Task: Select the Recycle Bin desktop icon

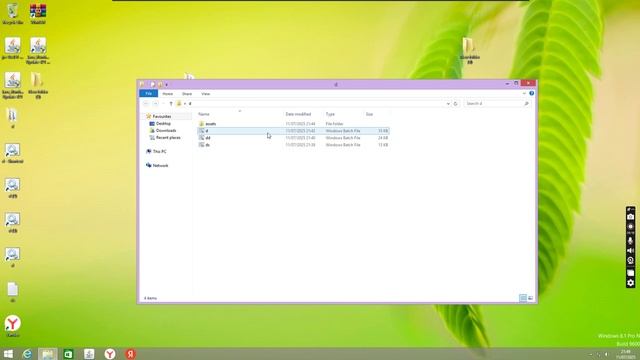Action: [13, 13]
